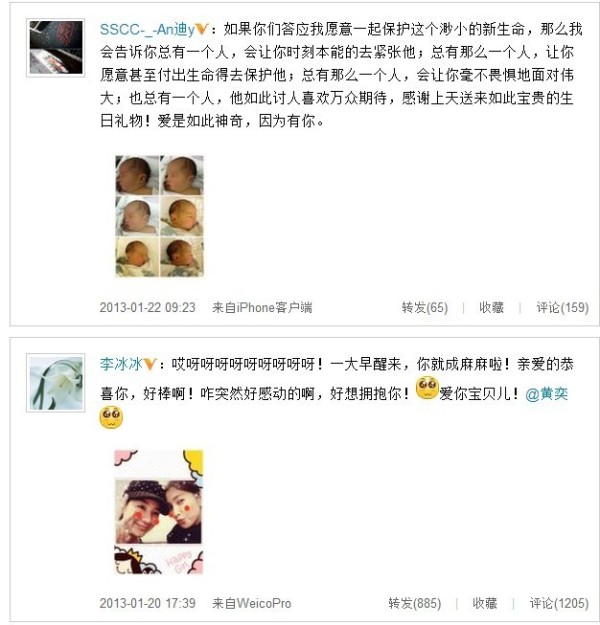Click 收藏 on 李冰冰 post
The image size is (600, 625).
click(484, 603)
